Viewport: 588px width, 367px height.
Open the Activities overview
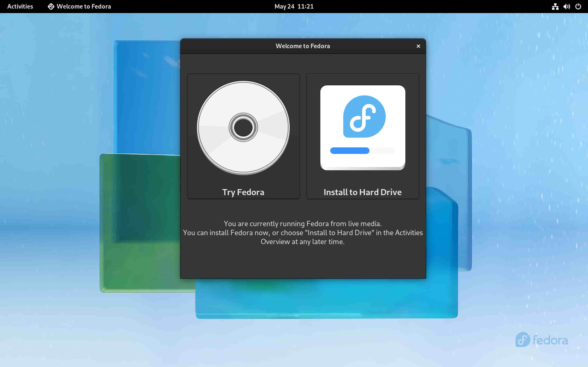(20, 6)
